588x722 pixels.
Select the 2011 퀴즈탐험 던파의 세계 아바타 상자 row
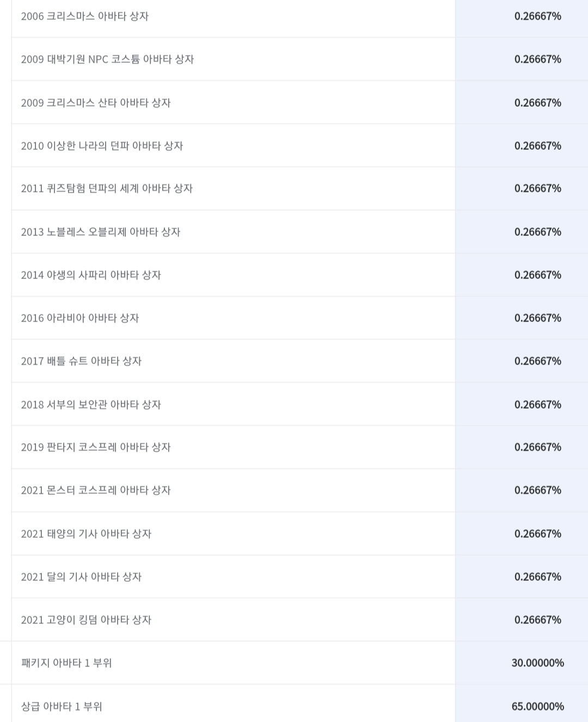click(x=299, y=189)
